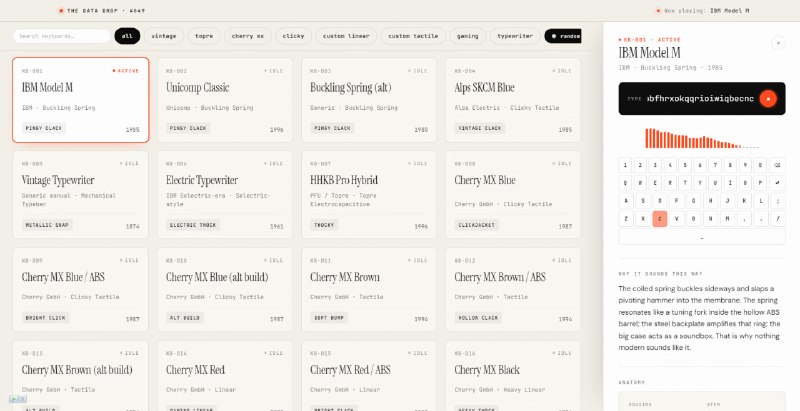This screenshot has height=411, width=800.
Task: Tap the enter key on virtual keyboard
Action: [x=777, y=183]
